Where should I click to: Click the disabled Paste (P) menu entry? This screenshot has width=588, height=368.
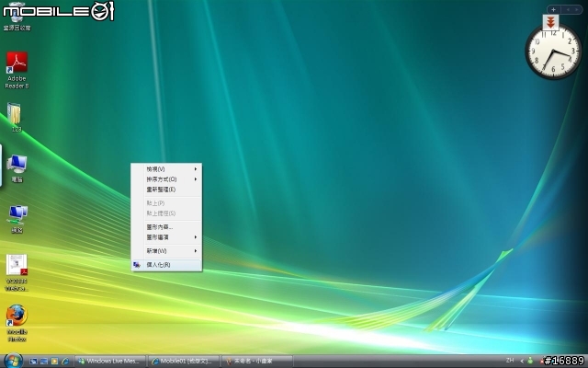(x=166, y=203)
